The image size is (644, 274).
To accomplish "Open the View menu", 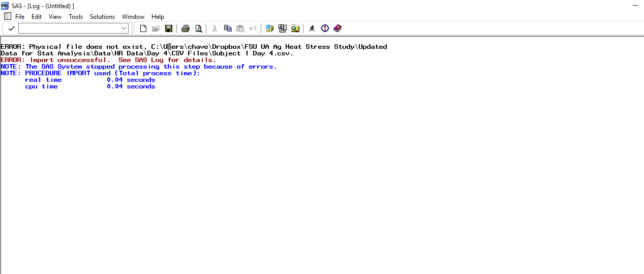I will click(x=55, y=17).
